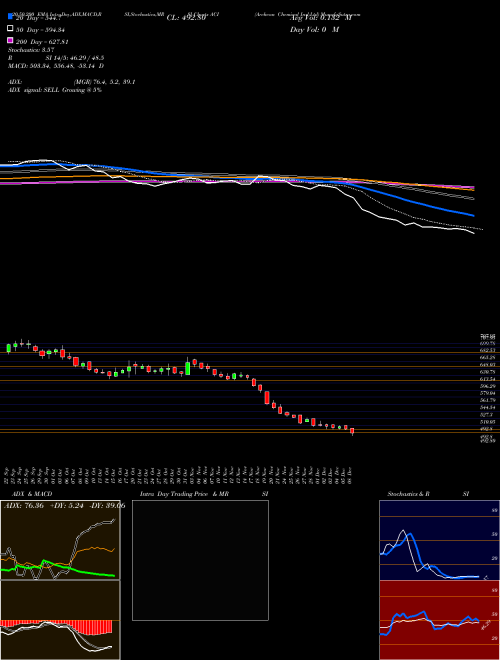Screen dimensions: 500x660
Task: Click the 596.29 price axis label
Action: (x=487, y=386)
